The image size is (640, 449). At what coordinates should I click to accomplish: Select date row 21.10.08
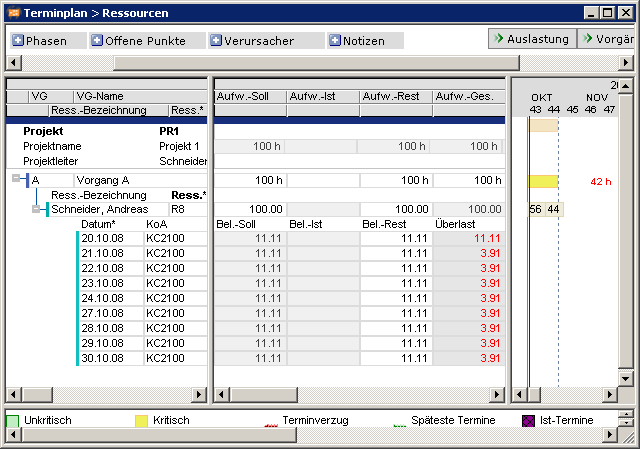pyautogui.click(x=111, y=253)
